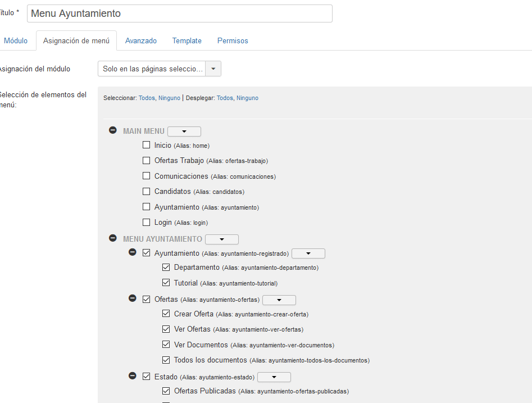Click the Ofertas Publicadas label text
Screen dimensions: 532x403
(205, 391)
